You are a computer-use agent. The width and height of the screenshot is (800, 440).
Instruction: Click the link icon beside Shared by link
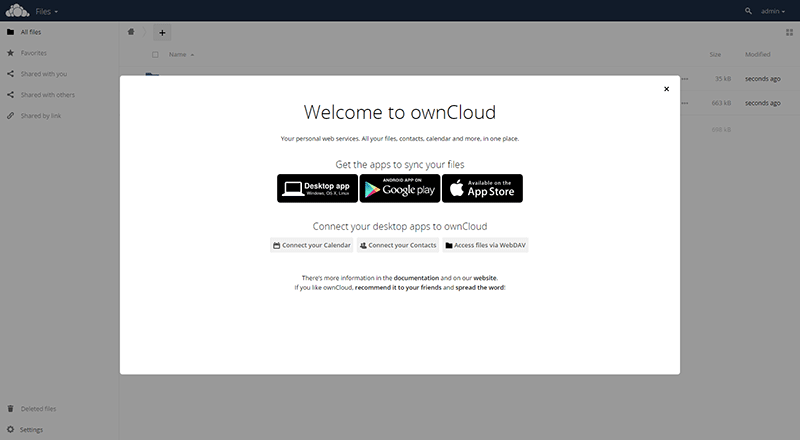[10, 115]
